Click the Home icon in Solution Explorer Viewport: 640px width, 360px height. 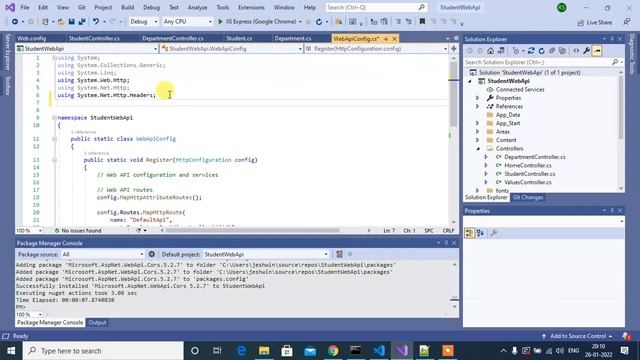tap(490, 51)
